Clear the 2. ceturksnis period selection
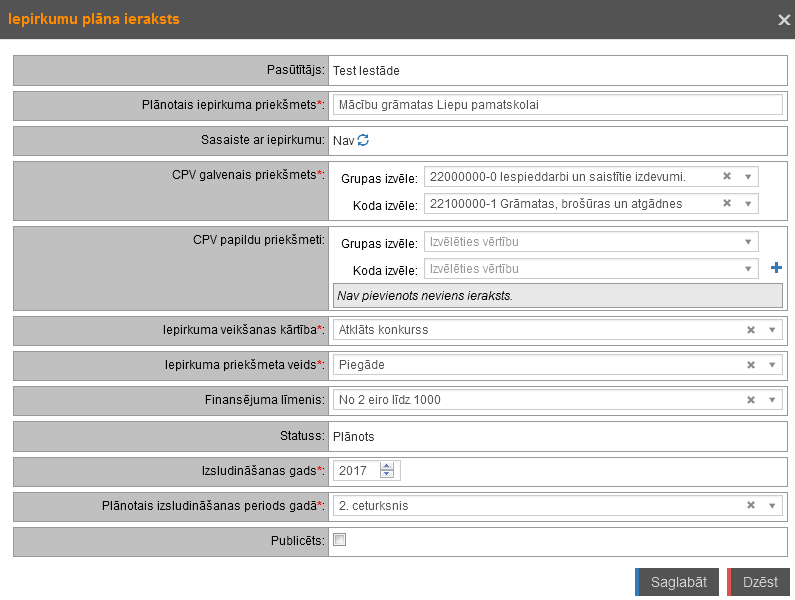 pyautogui.click(x=750, y=506)
